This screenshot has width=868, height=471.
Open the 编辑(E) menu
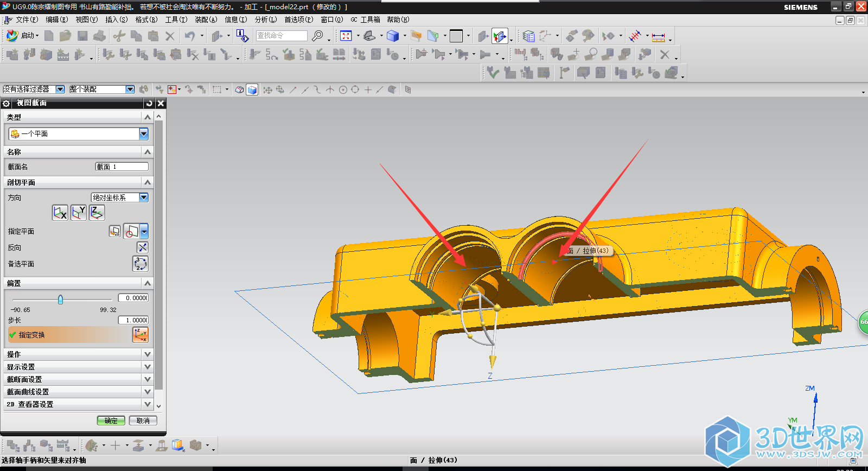point(56,20)
